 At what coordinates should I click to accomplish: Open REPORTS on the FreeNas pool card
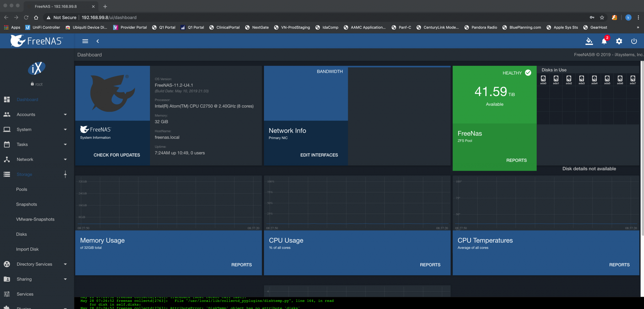click(517, 161)
